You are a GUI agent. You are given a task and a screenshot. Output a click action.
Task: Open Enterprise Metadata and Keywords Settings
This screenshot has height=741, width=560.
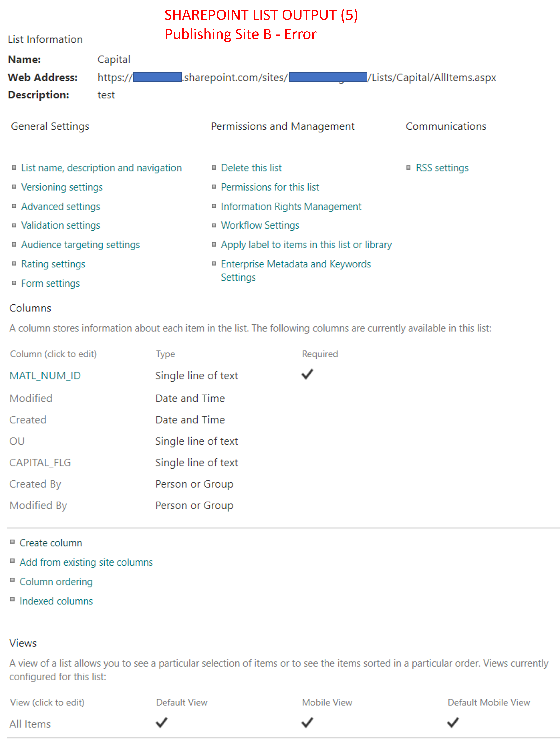296,264
